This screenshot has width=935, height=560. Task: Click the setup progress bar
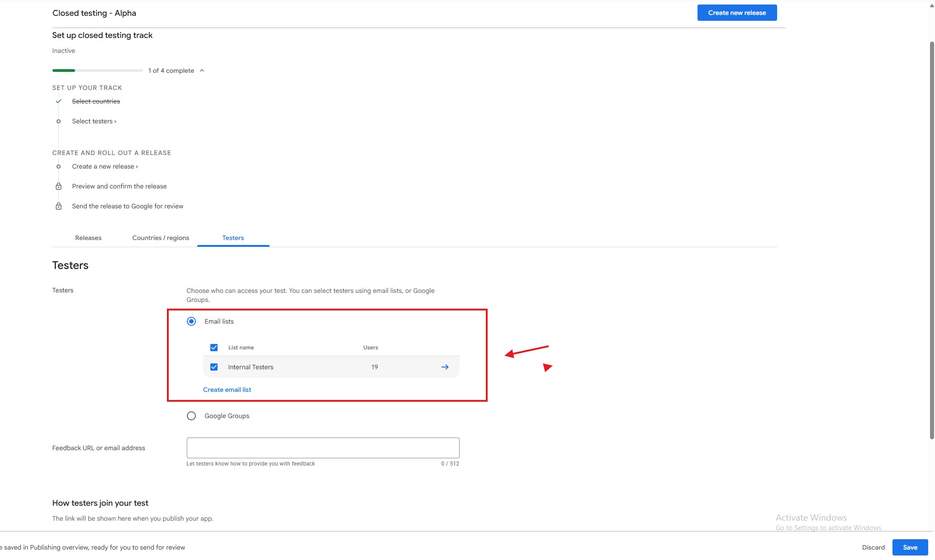coord(97,71)
